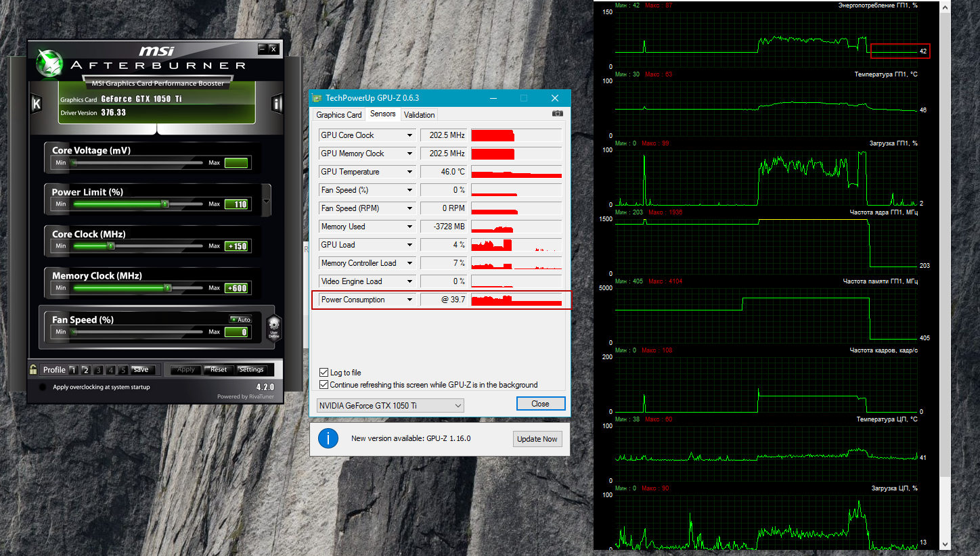Click the Core Clock slider handle
This screenshot has width=980, height=556.
112,246
